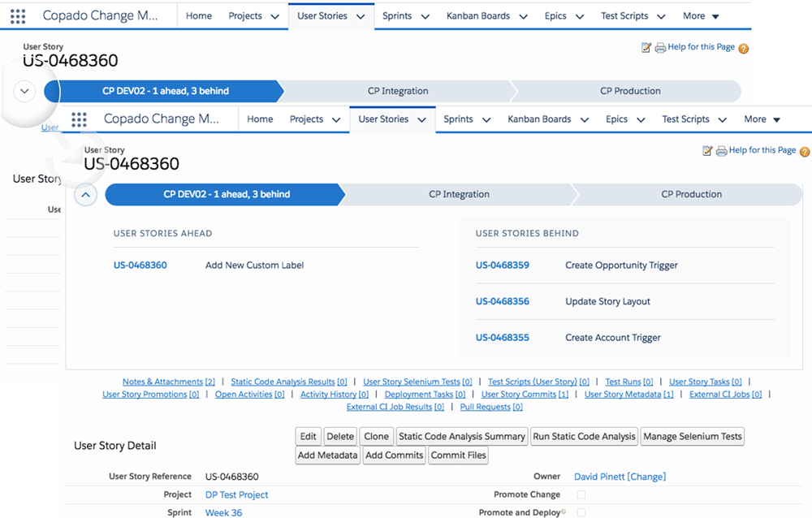This screenshot has width=812, height=518.
Task: Jump to User Story Selenium Tests list
Action: 417,382
